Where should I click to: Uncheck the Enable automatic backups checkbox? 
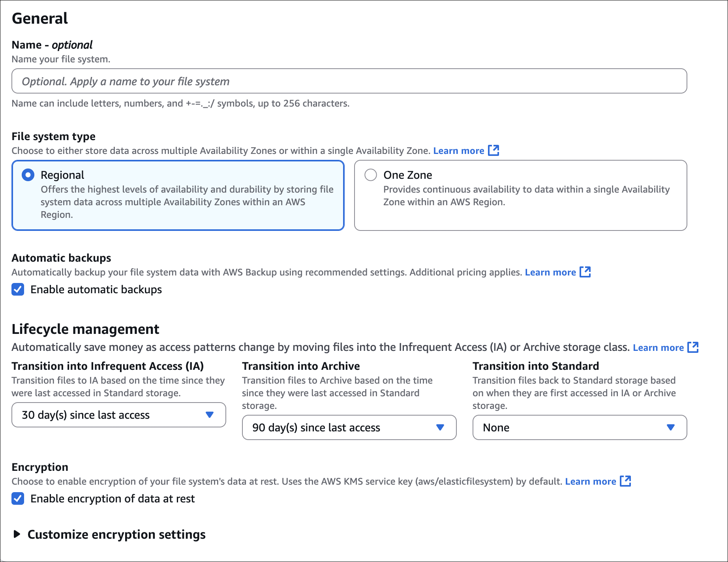[x=18, y=289]
